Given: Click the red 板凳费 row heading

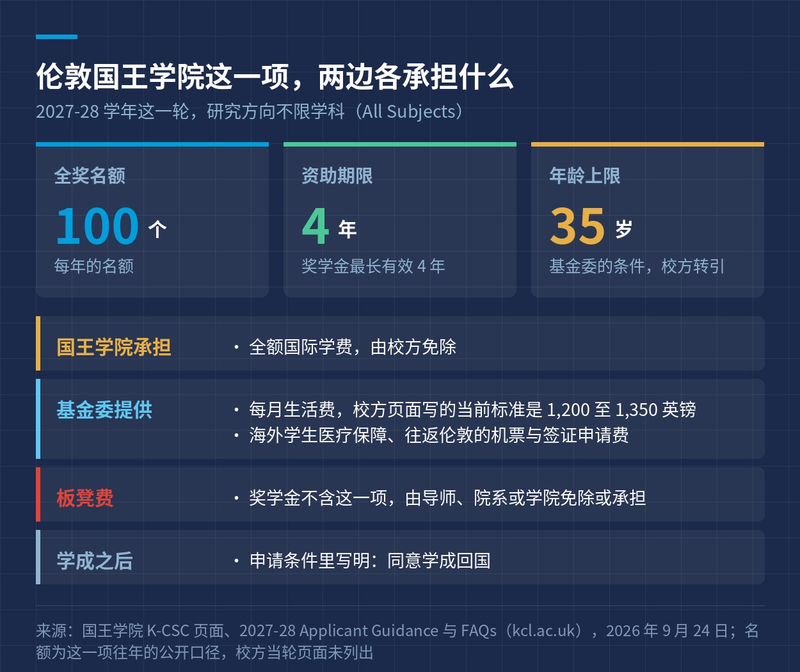Looking at the screenshot, I should coord(85,498).
